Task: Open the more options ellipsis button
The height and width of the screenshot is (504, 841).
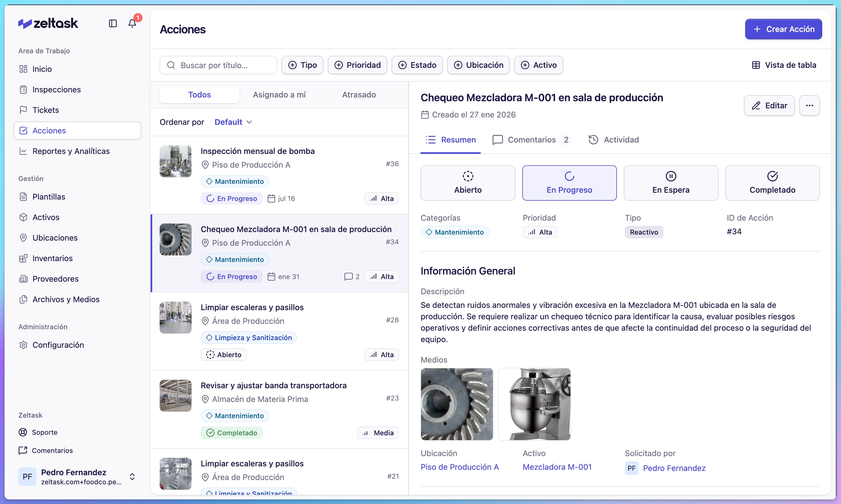Action: (x=809, y=106)
